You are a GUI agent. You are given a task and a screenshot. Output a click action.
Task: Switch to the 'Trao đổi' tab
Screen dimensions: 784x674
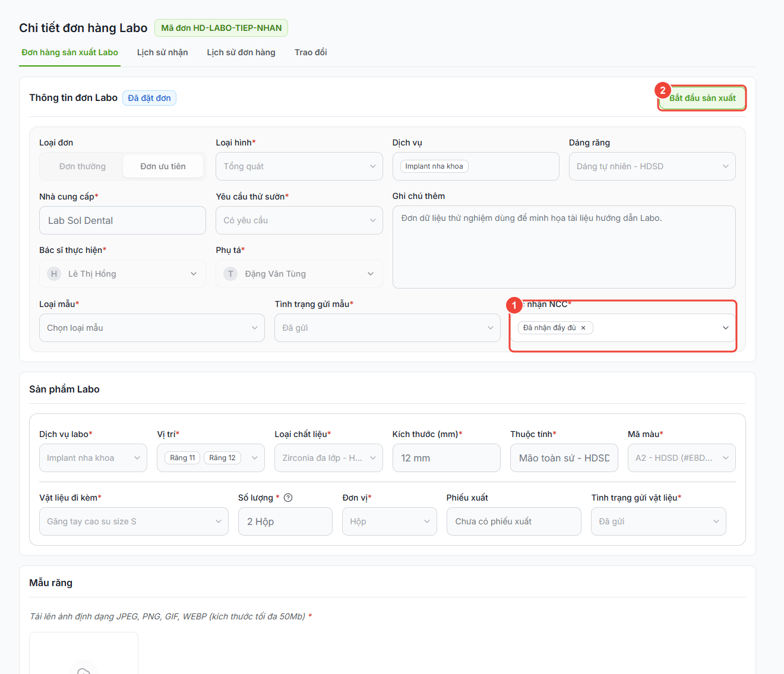311,52
